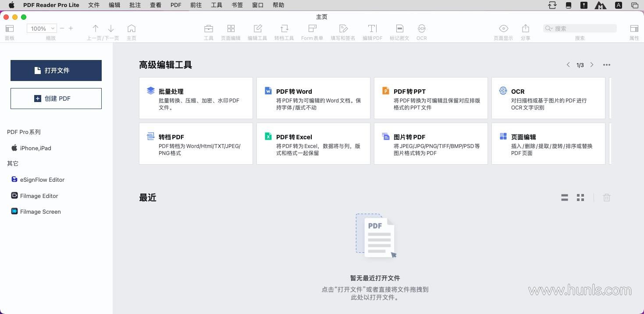
Task: Open the Apple menu
Action: (11, 5)
